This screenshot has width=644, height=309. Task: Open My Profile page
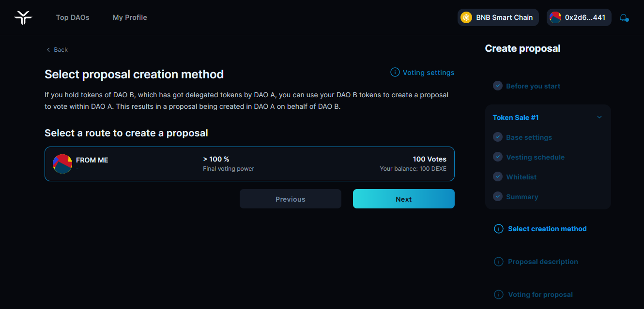130,17
